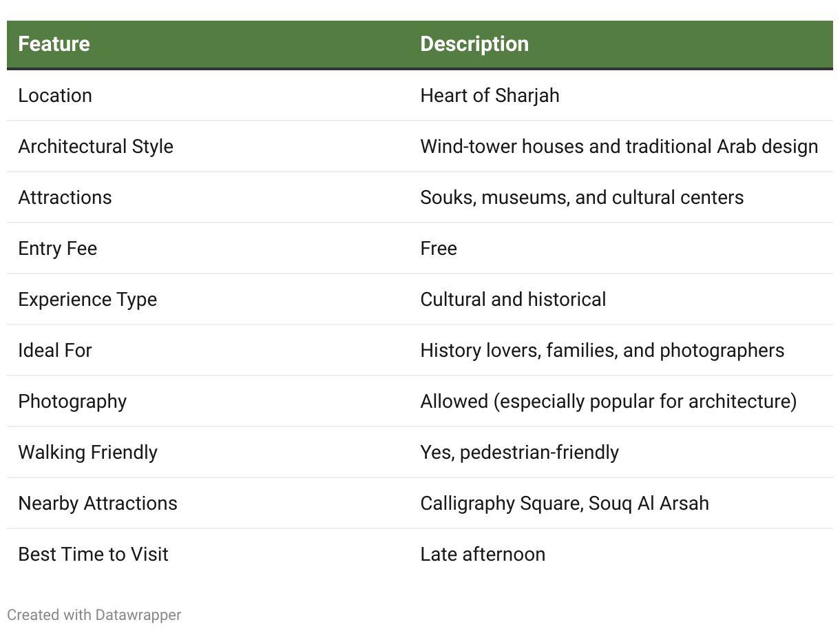Screen dimensions: 840x631
Task: Click Souks, museums, and cultural centers text
Action: 582,197
